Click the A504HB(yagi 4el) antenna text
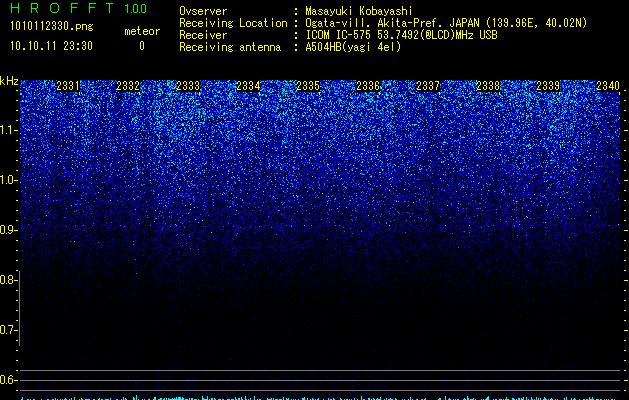Image resolution: width=629 pixels, height=400 pixels. [x=353, y=47]
